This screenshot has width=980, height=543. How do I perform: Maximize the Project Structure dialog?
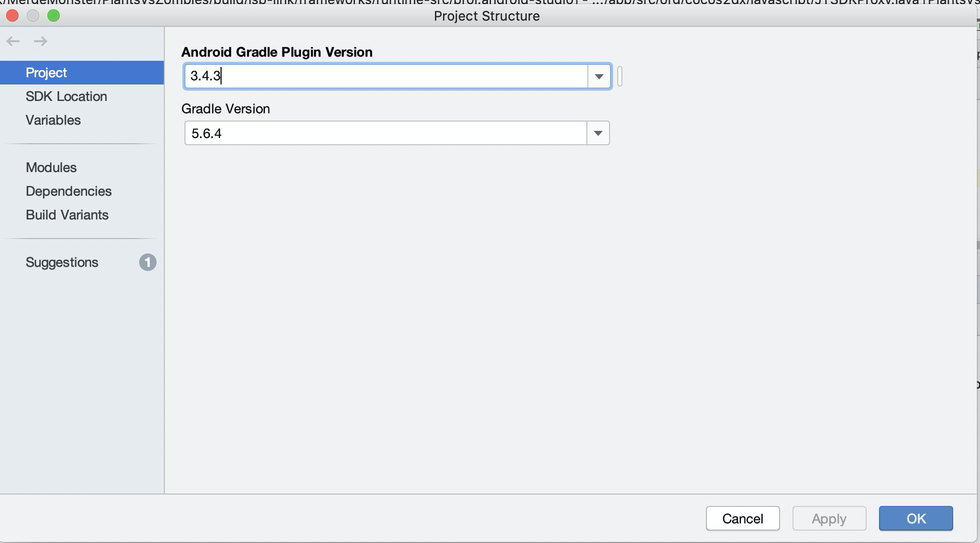[x=54, y=16]
